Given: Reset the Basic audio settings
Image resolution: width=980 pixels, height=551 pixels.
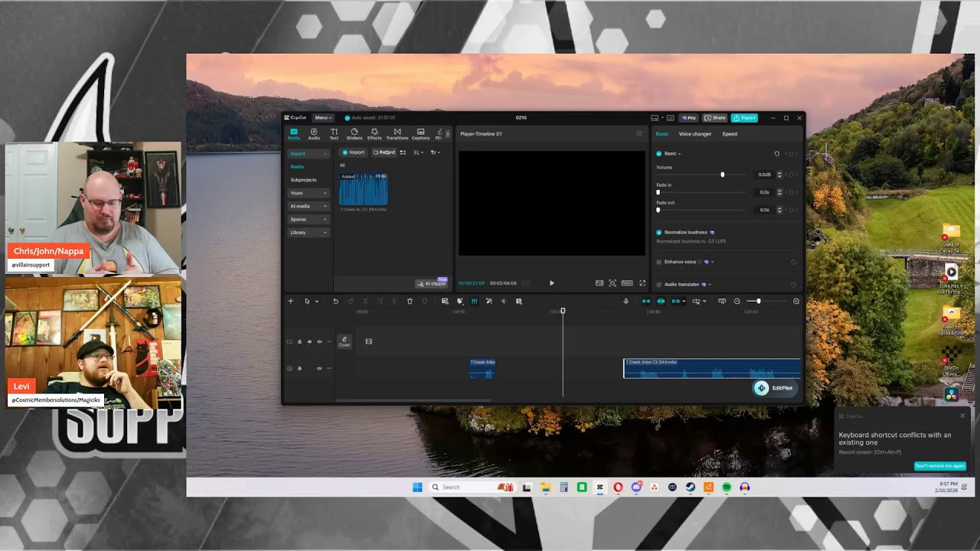Looking at the screenshot, I should pos(776,154).
